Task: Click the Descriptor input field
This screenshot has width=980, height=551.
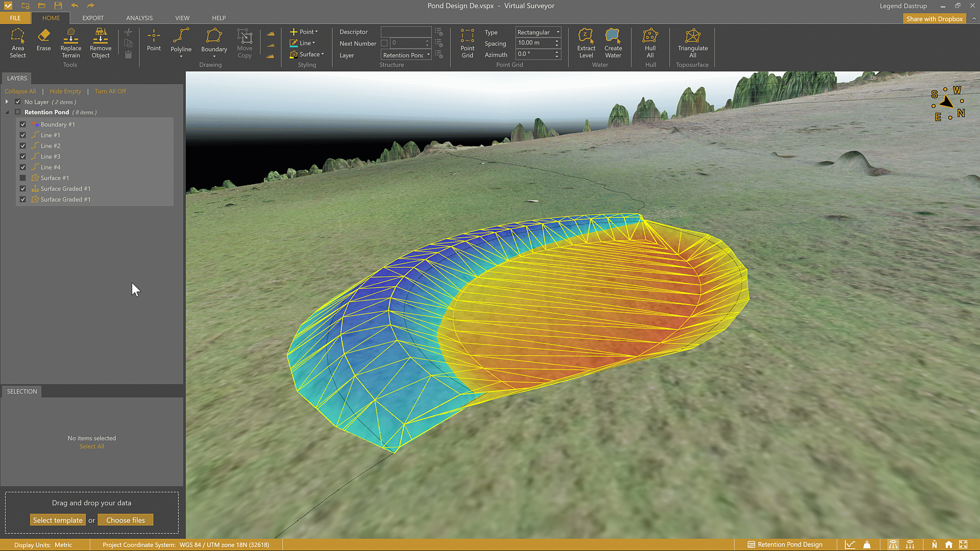Action: [x=406, y=32]
